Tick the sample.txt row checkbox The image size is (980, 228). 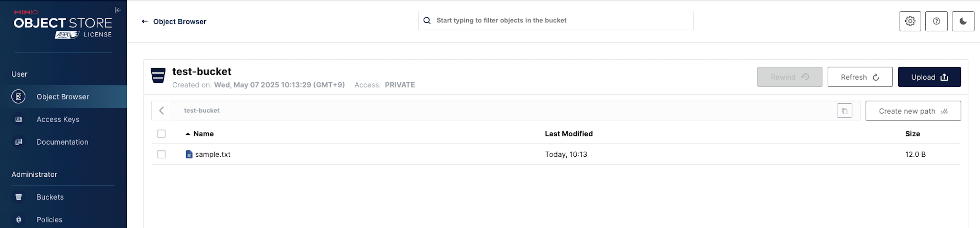tap(161, 154)
